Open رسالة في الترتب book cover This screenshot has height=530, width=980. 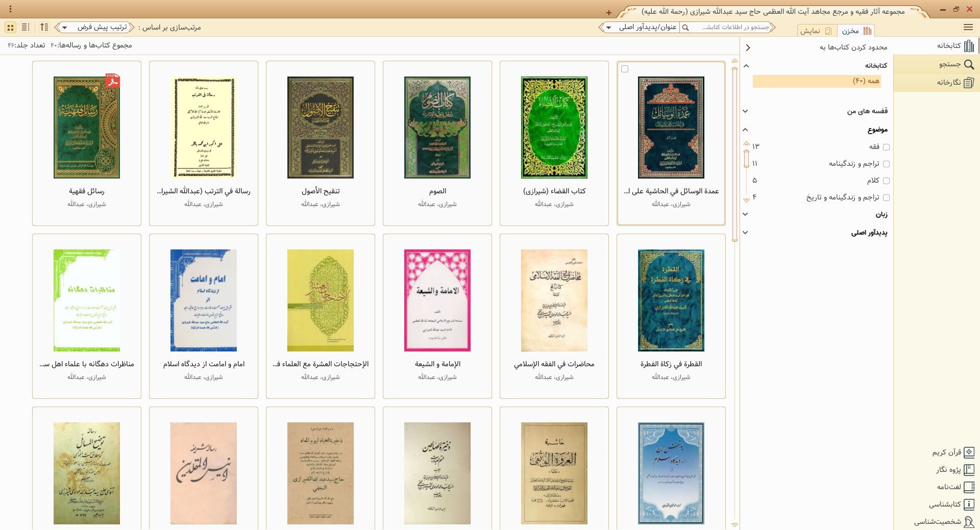click(204, 128)
